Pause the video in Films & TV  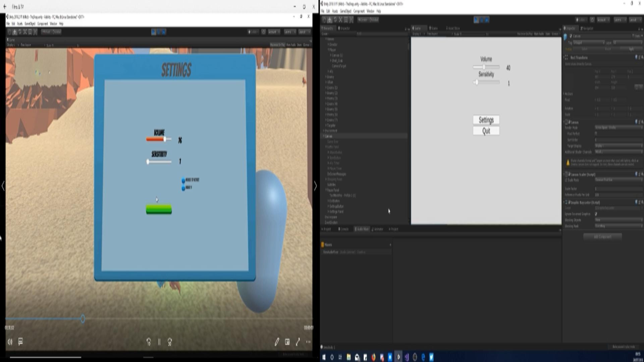159,342
